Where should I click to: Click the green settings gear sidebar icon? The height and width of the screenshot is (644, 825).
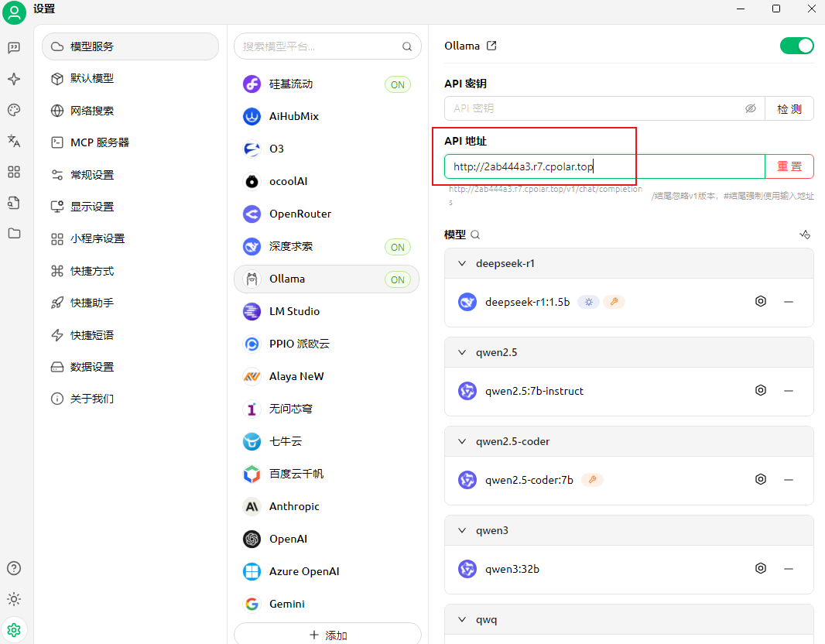[x=14, y=630]
